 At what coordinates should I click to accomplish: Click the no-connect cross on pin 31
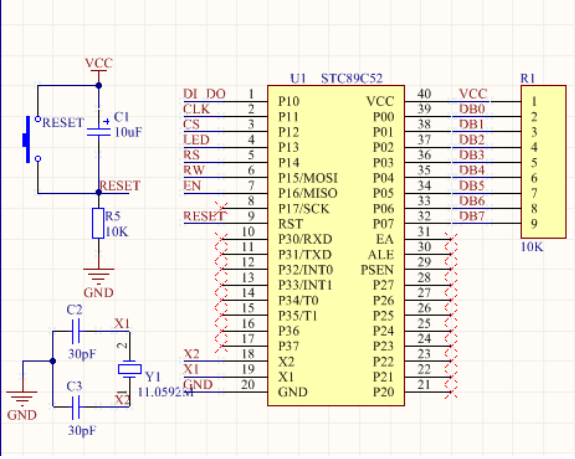coord(451,239)
